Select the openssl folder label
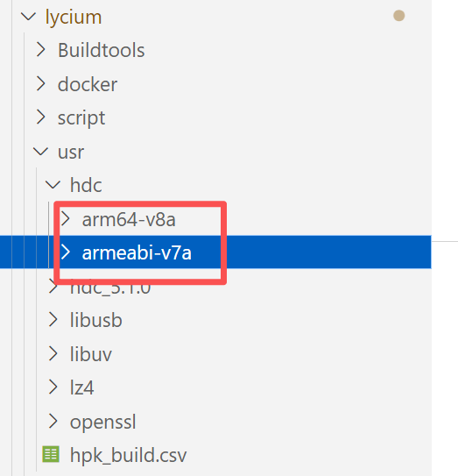 point(103,423)
